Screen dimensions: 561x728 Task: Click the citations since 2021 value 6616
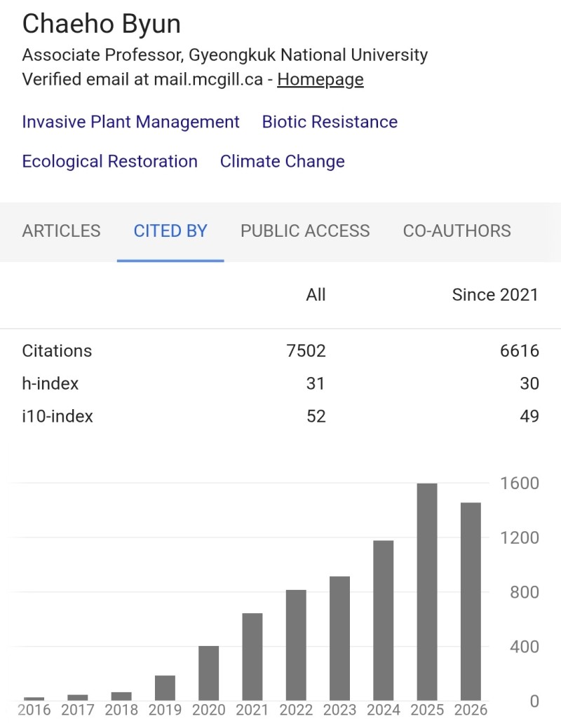pos(519,350)
